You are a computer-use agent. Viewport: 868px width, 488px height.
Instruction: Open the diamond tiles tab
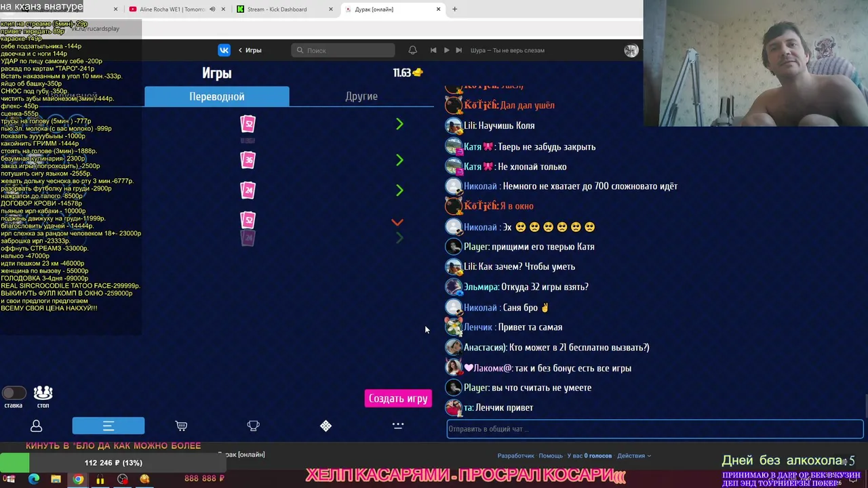tap(325, 426)
